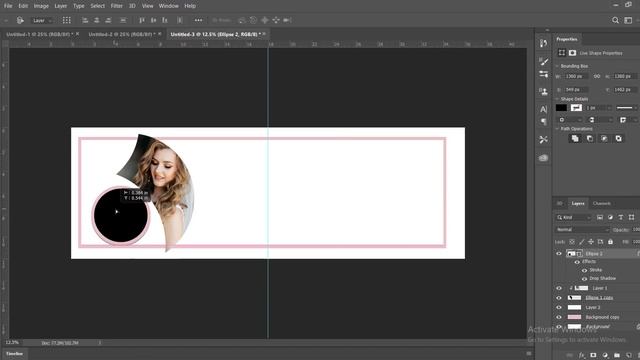Click the Subtract Front Shape path operation
640x360 pixels.
coord(589,139)
